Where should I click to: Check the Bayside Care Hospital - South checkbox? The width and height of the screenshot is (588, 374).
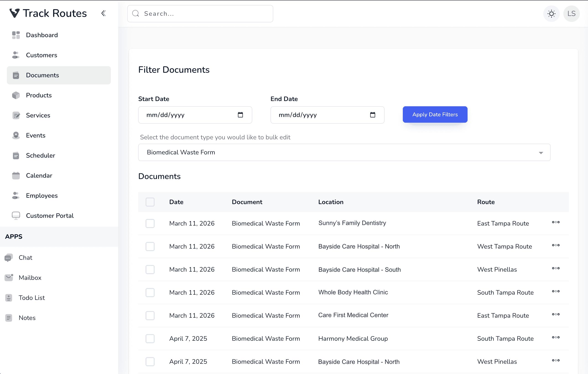(x=150, y=270)
